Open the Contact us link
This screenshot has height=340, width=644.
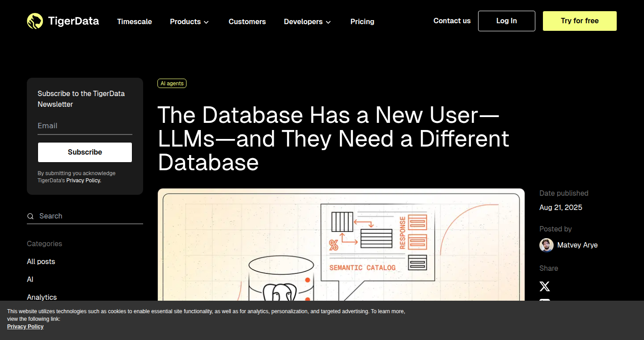[x=452, y=21]
